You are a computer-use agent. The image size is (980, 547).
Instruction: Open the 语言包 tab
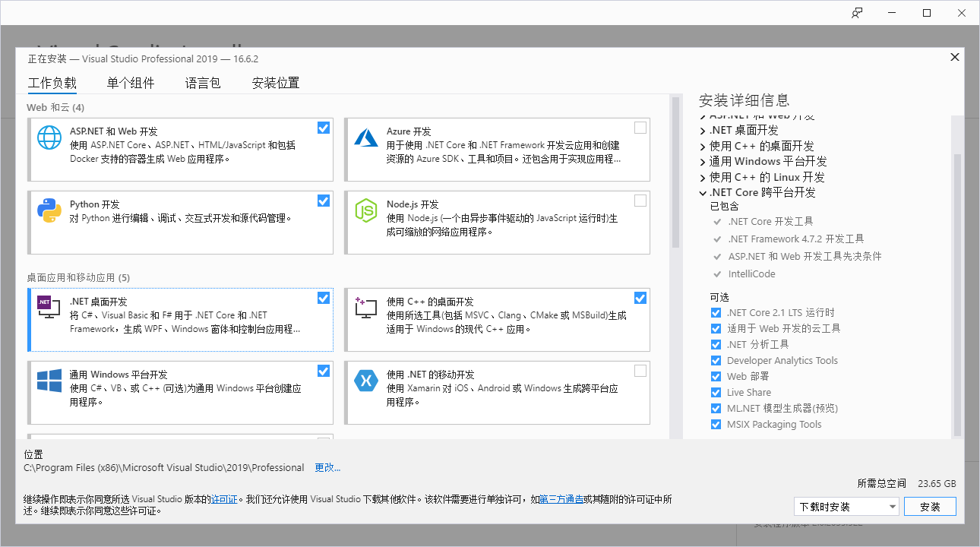[203, 84]
